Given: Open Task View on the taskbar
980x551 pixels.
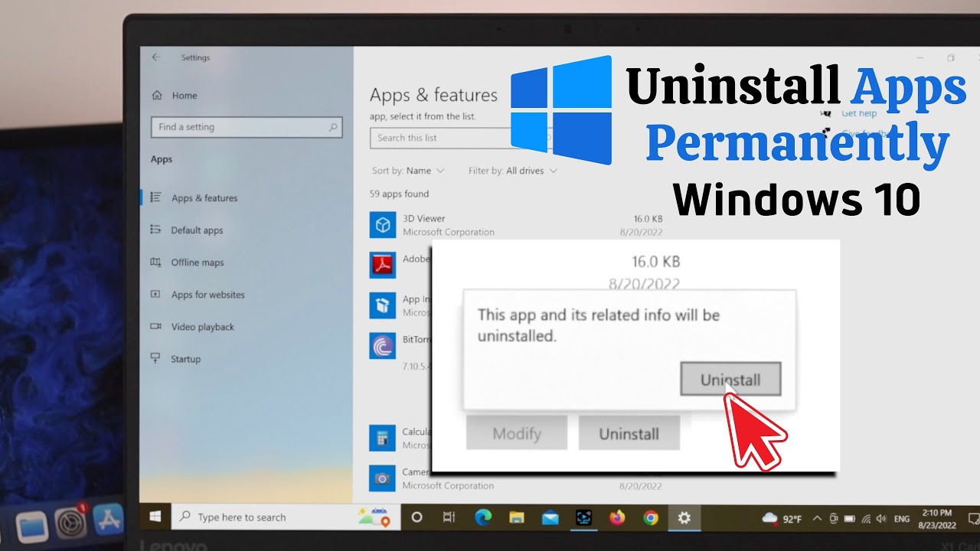Looking at the screenshot, I should tap(450, 517).
